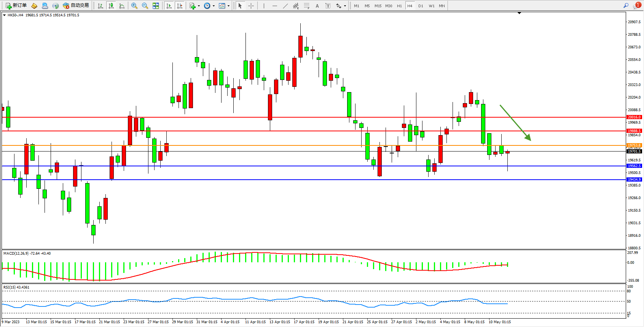
Task: Select the equidistant channel tool
Action: tap(296, 6)
